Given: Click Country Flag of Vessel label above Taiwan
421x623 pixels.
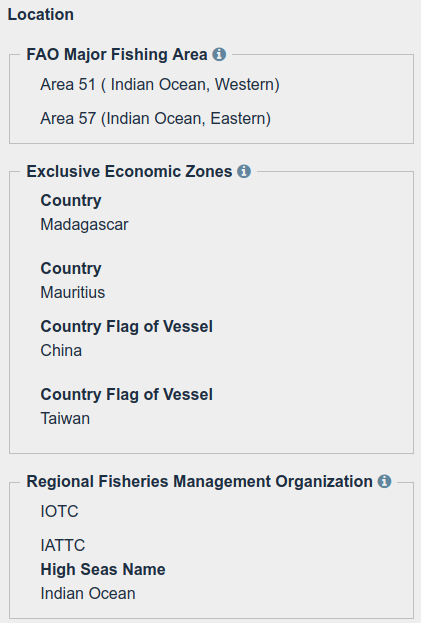Looking at the screenshot, I should click(126, 395).
